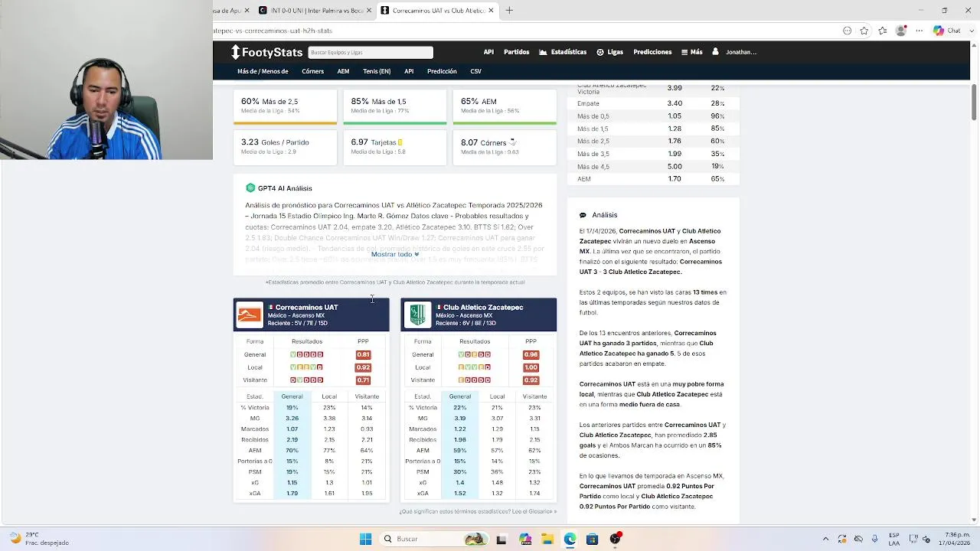Click the microphone tray icon
The height and width of the screenshot is (551, 980).
(876, 539)
